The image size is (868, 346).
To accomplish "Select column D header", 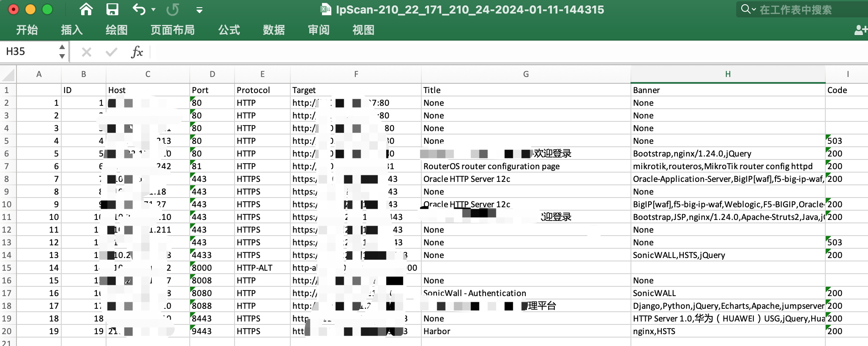I will coord(212,74).
